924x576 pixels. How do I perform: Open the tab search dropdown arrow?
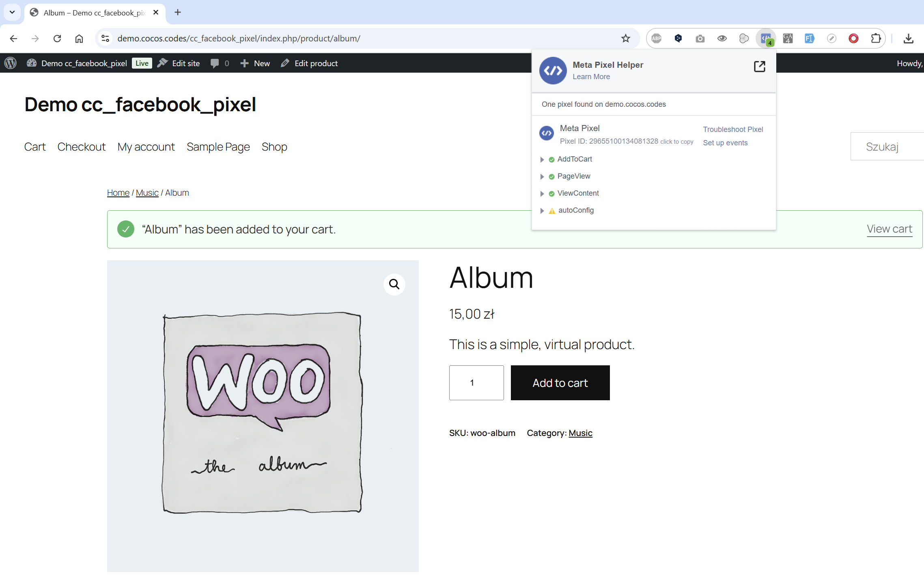pyautogui.click(x=12, y=12)
